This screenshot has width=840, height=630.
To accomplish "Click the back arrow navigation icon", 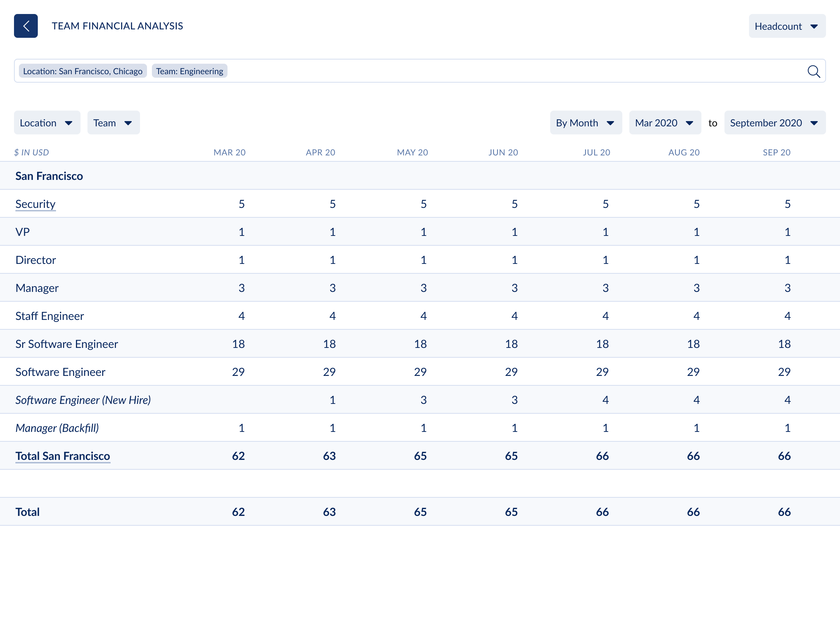I will pyautogui.click(x=26, y=26).
